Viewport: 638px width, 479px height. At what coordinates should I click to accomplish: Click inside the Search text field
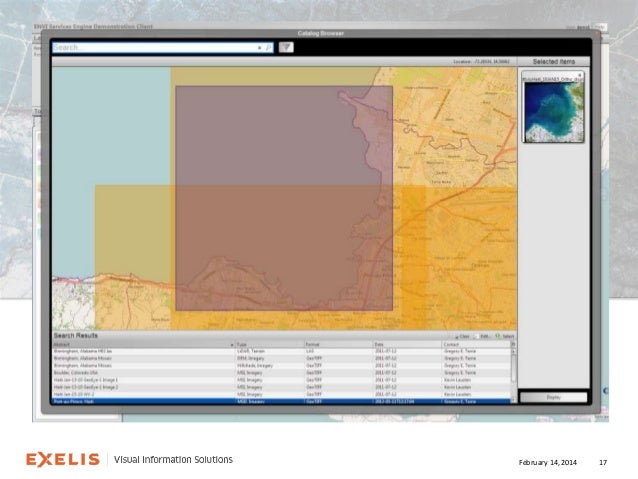[150, 47]
